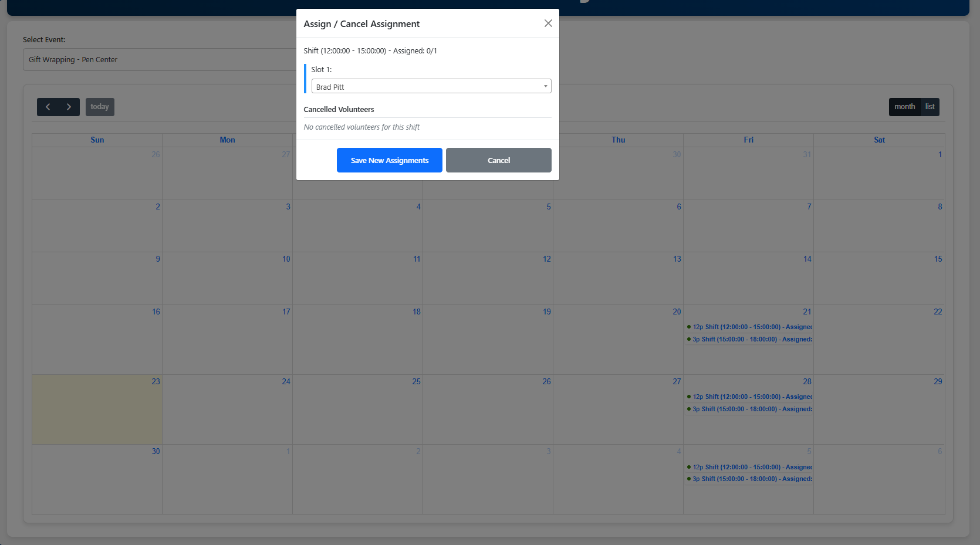The image size is (980, 545).
Task: Click the green dot on the 12p Shift for October 21
Action: coord(688,327)
